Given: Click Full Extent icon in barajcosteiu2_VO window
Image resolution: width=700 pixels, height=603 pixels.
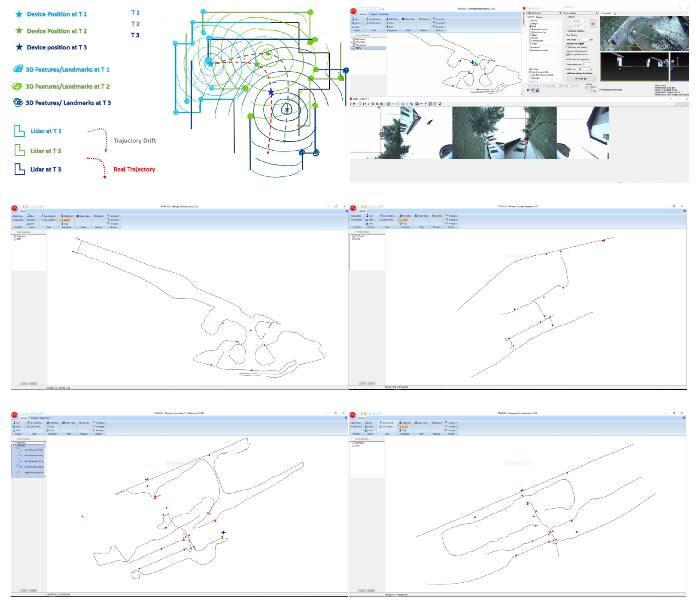Looking at the screenshot, I should (x=67, y=216).
